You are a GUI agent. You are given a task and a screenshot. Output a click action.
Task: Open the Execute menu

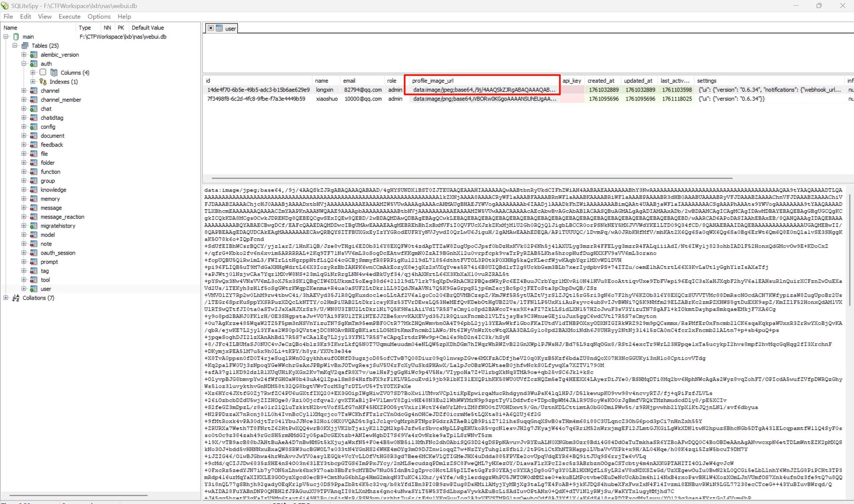[x=69, y=16]
